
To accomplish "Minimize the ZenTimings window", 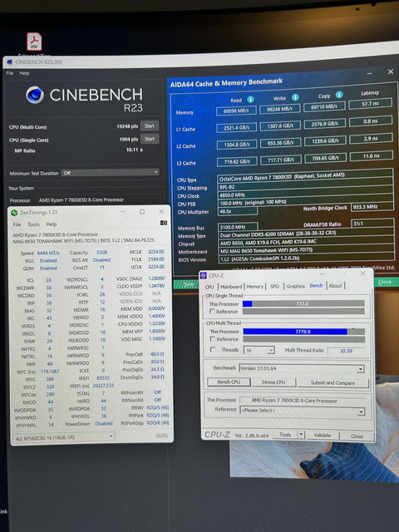I will coord(123,212).
